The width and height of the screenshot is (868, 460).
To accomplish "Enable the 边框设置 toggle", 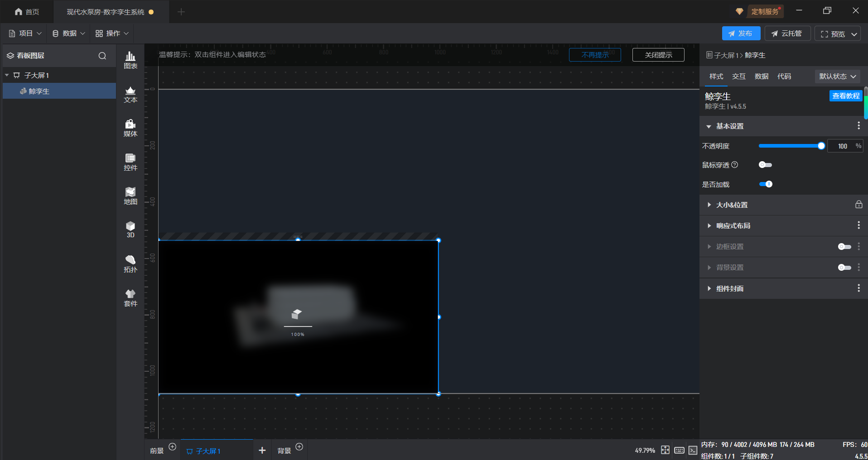I will tap(844, 247).
